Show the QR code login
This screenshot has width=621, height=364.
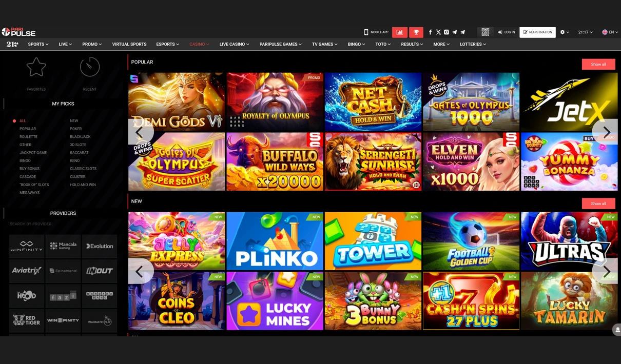coord(485,32)
